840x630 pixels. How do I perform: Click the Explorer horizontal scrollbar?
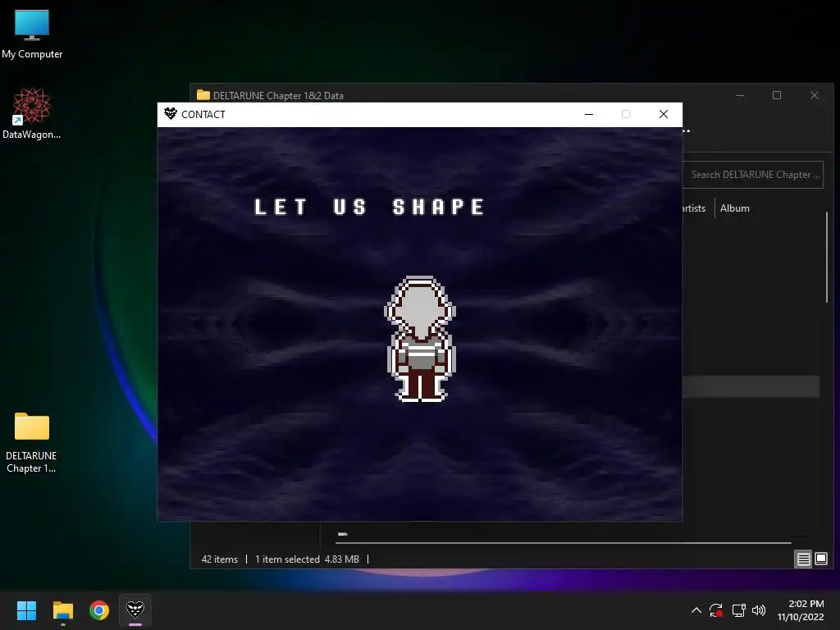(564, 543)
